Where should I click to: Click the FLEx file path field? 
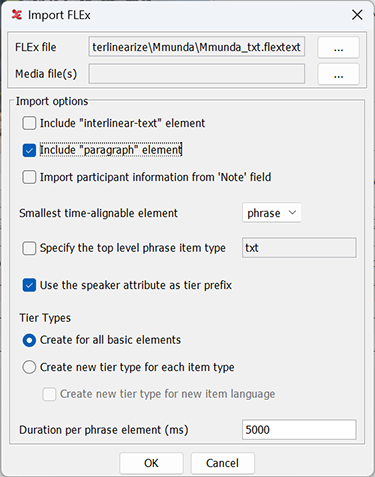(197, 47)
